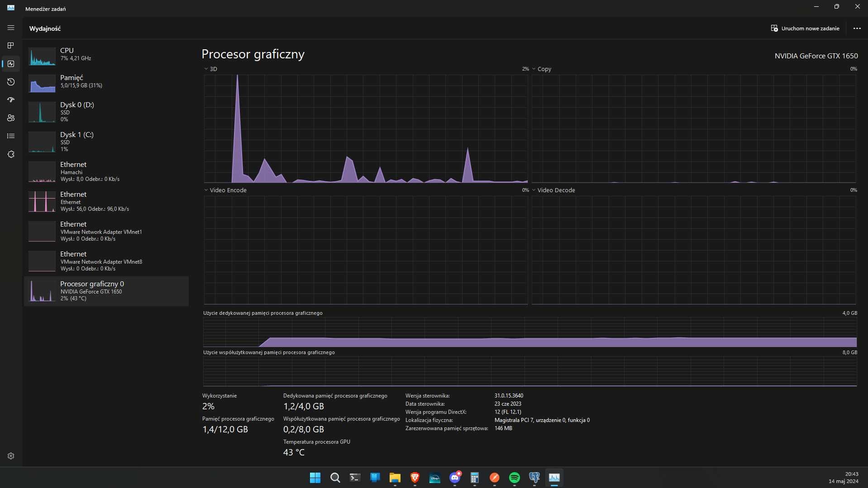Open Terminal from the taskbar
Screen dimensions: 868x488
pos(355,478)
